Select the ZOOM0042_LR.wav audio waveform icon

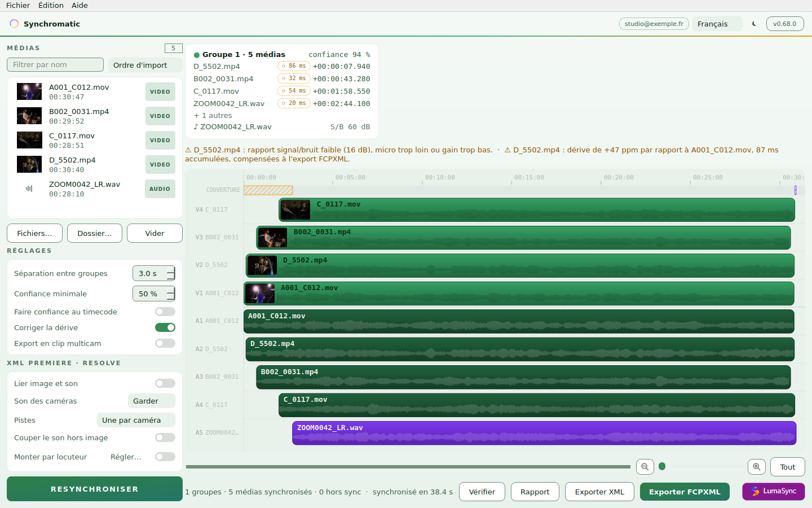click(29, 189)
